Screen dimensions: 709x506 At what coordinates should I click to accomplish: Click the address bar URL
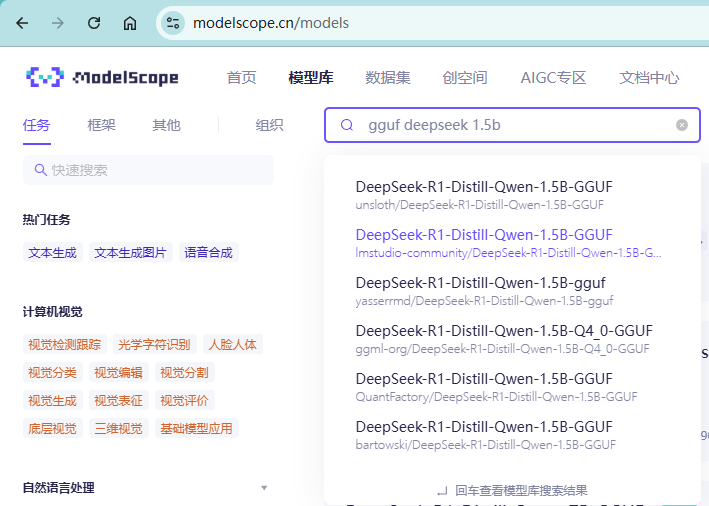point(271,23)
